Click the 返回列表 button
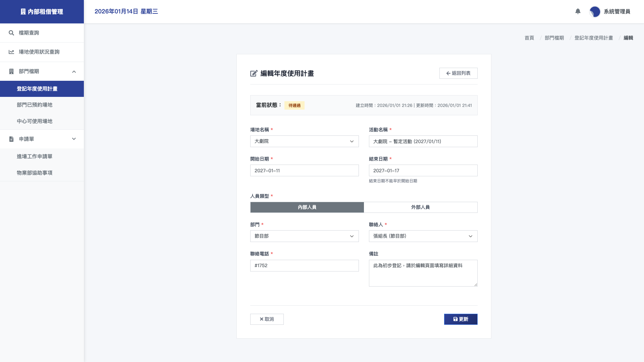This screenshot has height=362, width=644. point(458,73)
